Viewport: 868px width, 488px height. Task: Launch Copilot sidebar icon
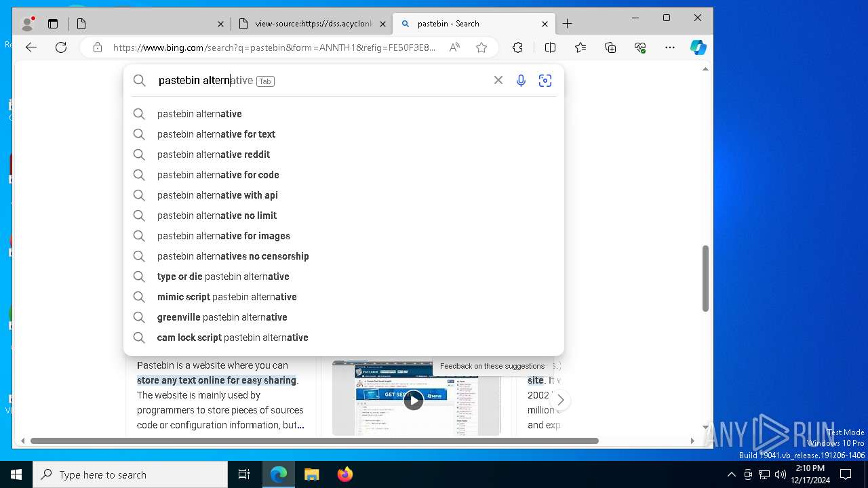[698, 47]
